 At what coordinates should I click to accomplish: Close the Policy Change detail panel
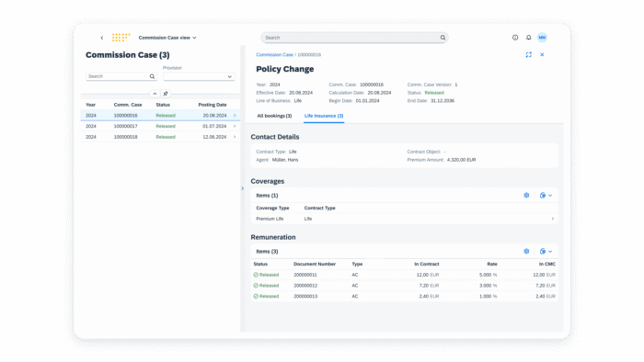[542, 54]
